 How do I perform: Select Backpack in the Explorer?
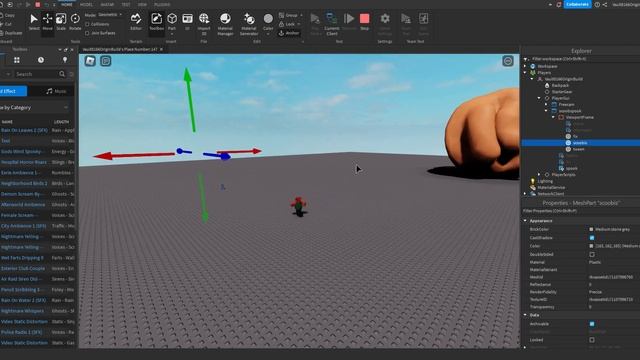click(x=560, y=85)
